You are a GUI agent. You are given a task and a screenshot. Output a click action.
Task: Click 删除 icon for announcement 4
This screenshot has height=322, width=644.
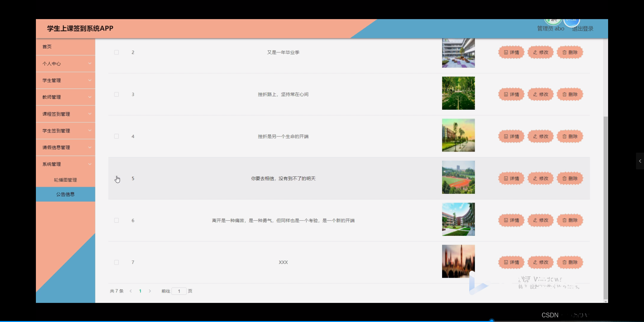coord(570,136)
